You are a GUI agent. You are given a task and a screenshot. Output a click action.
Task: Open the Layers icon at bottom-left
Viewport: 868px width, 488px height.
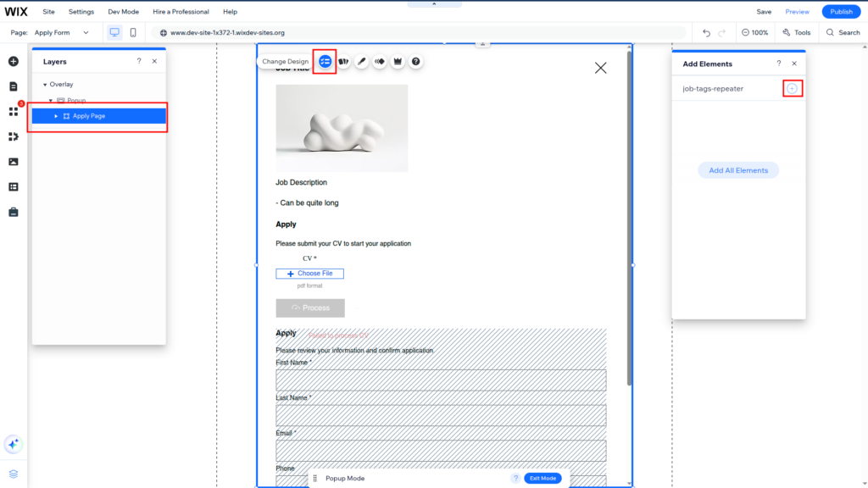tap(13, 474)
